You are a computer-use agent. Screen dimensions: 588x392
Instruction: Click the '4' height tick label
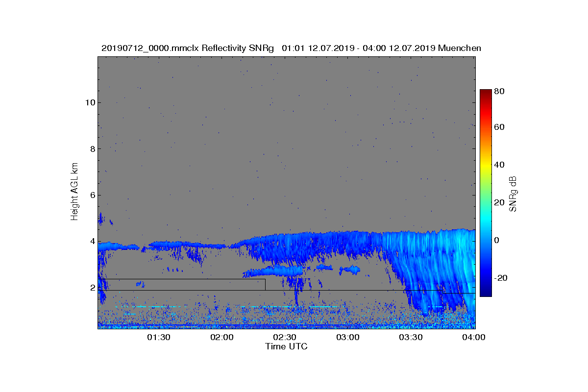92,242
